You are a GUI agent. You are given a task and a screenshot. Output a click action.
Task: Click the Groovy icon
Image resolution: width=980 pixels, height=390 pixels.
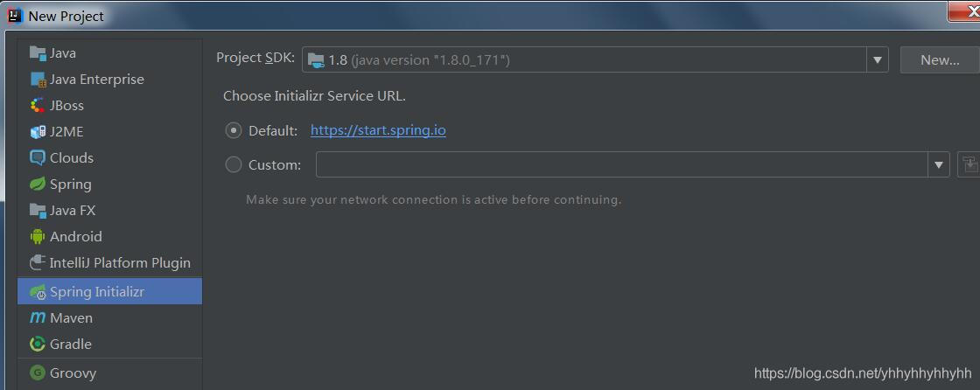[x=38, y=373]
